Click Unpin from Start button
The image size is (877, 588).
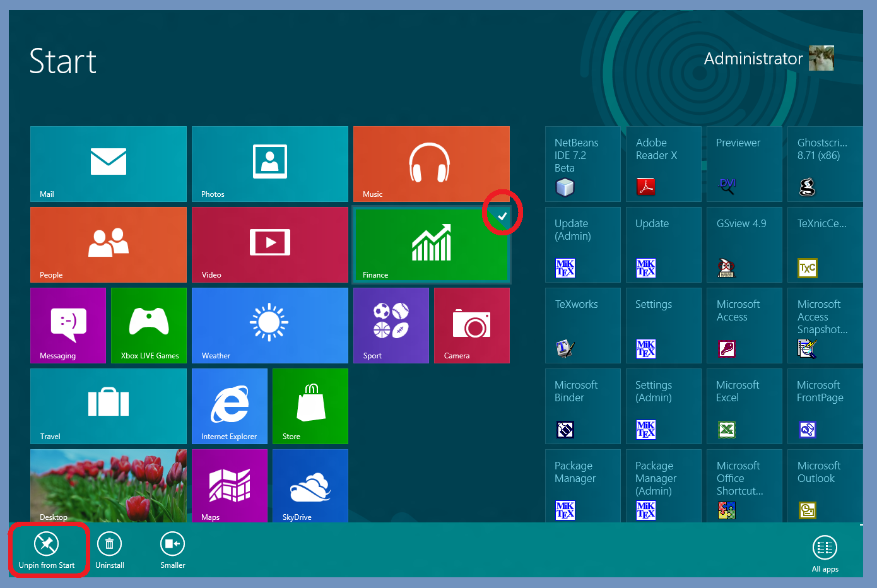click(47, 550)
